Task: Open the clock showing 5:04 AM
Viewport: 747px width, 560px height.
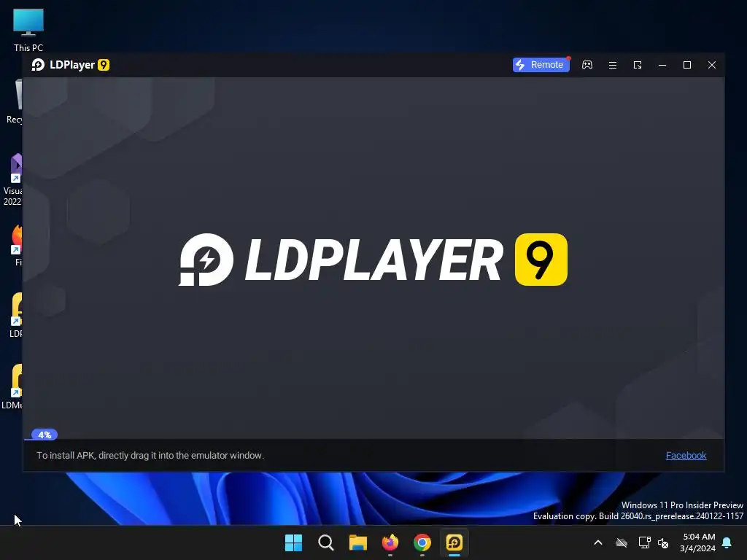Action: (x=698, y=542)
